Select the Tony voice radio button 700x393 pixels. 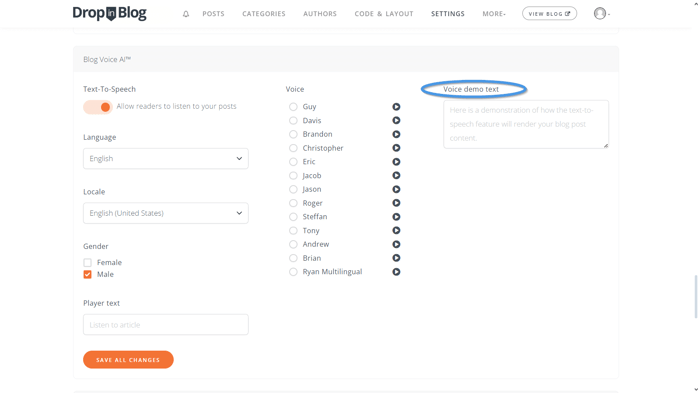point(293,230)
